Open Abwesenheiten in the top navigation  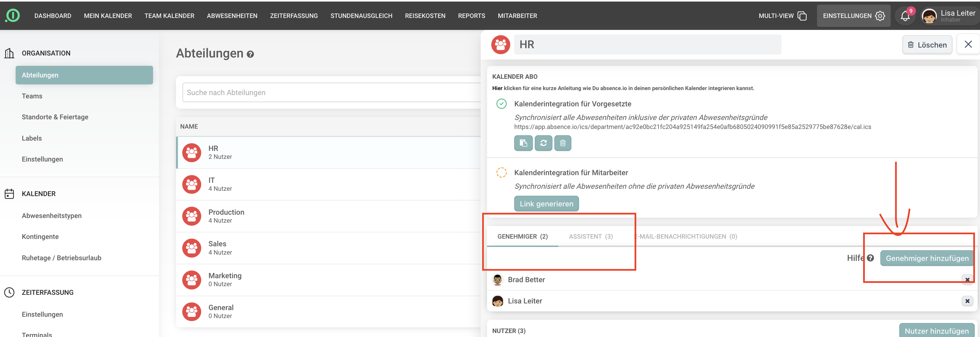pos(232,16)
